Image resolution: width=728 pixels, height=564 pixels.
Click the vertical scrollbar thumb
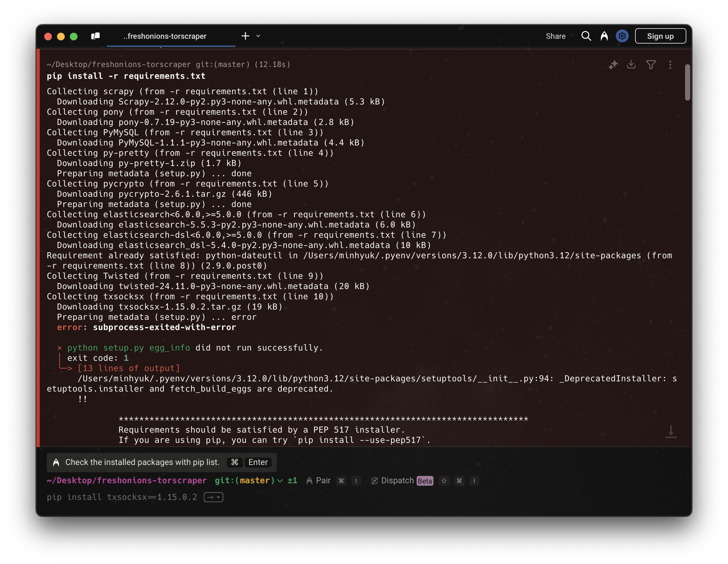(687, 82)
